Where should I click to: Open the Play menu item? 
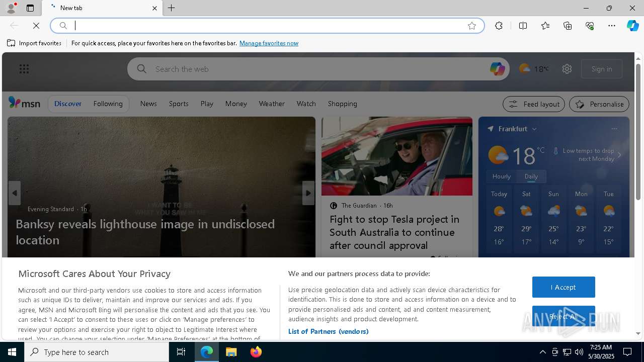pos(207,104)
